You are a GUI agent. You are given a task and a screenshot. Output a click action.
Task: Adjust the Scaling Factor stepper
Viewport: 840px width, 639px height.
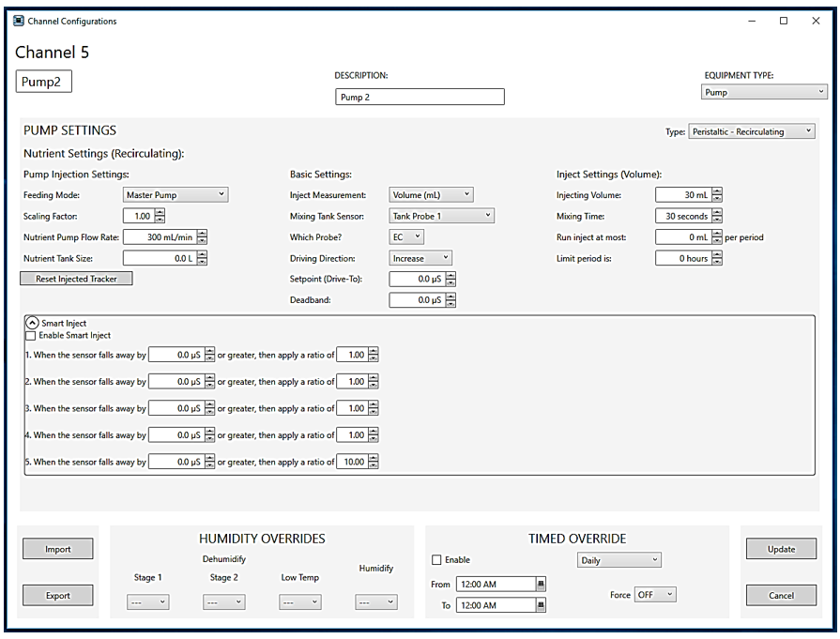(x=160, y=216)
